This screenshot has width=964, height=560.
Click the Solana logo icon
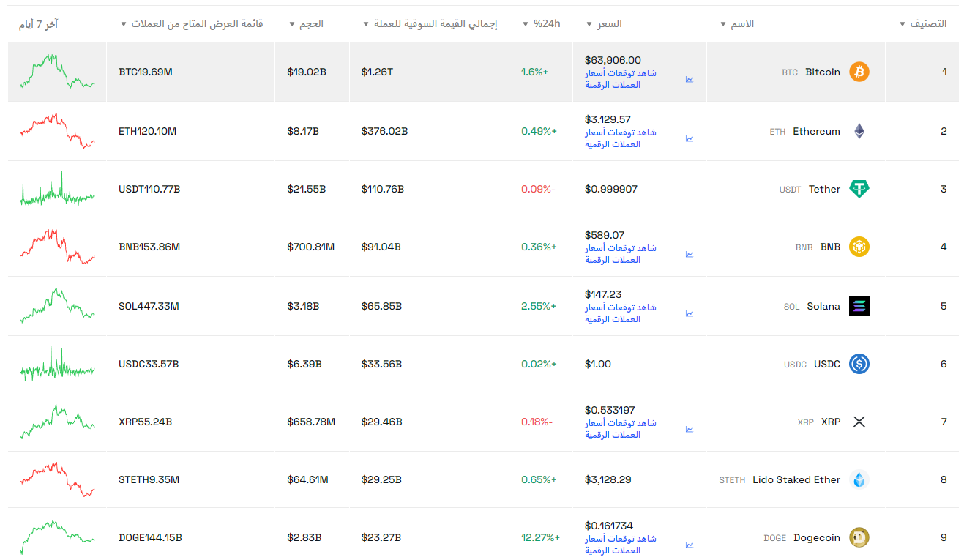[x=859, y=306]
